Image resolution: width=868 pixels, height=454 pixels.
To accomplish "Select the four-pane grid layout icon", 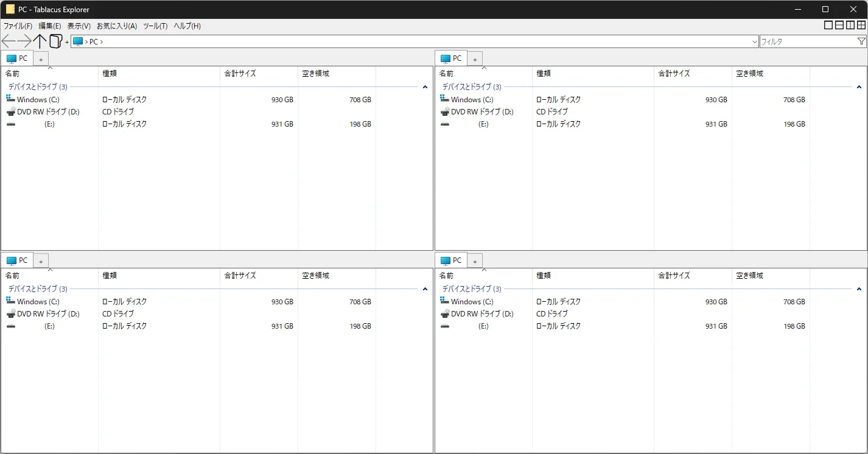I will click(x=861, y=26).
